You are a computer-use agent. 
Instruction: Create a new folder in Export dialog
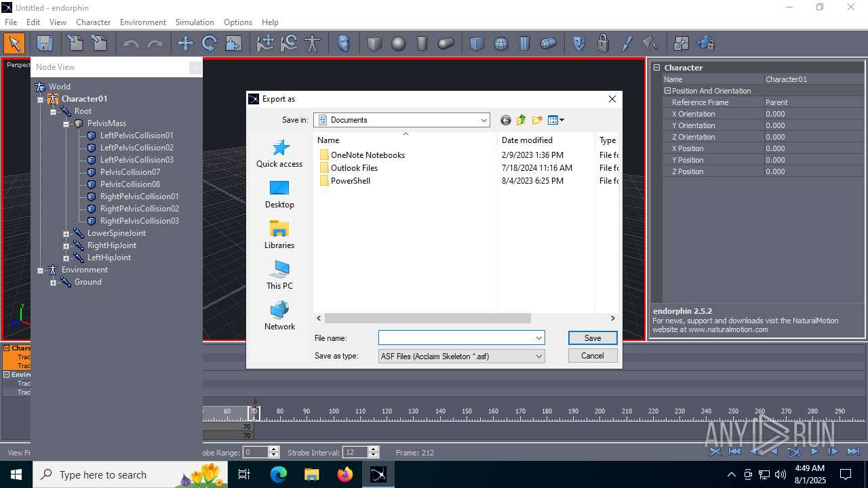(537, 120)
